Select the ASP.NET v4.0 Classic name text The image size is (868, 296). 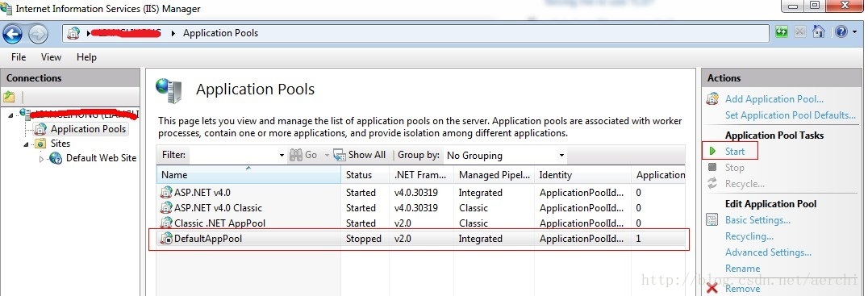tap(218, 208)
